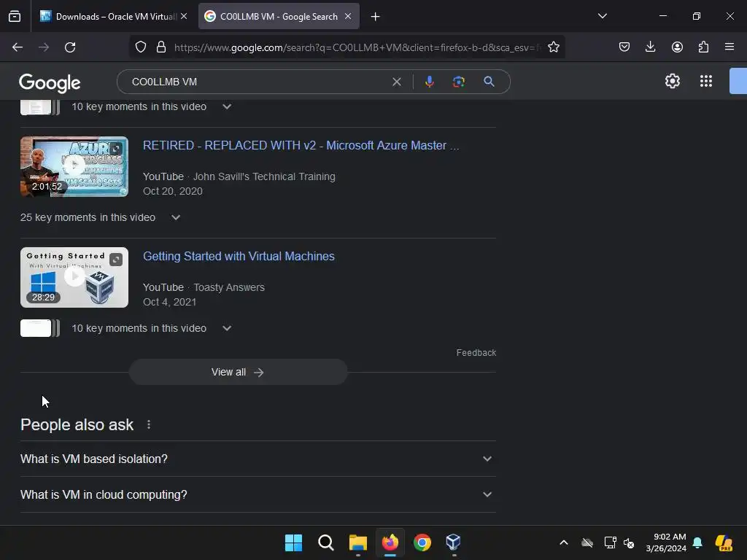747x560 pixels.
Task: Expand What is VM based isolation?
Action: coord(258,459)
